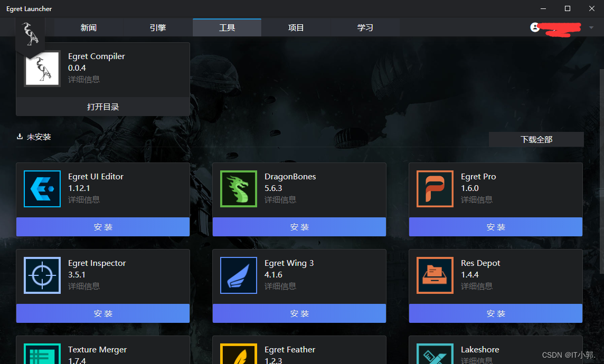604x364 pixels.
Task: Click the Egret Feather title
Action: click(290, 349)
